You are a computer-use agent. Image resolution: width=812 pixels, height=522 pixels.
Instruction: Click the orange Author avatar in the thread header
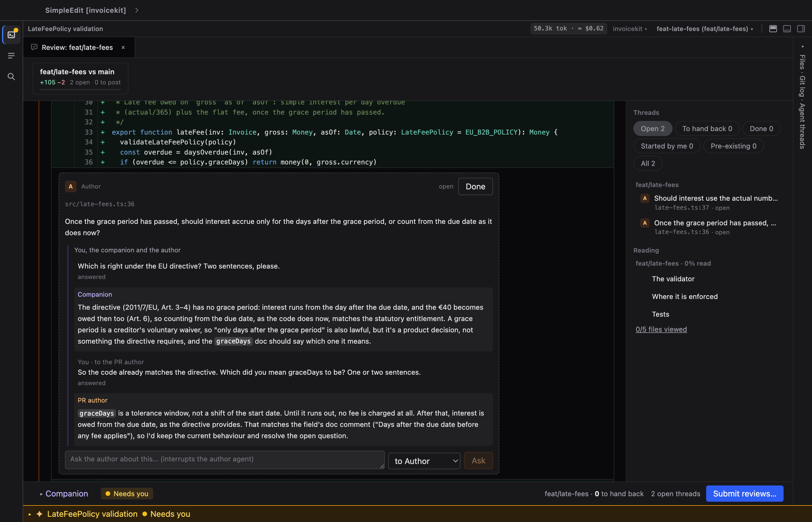tap(70, 186)
